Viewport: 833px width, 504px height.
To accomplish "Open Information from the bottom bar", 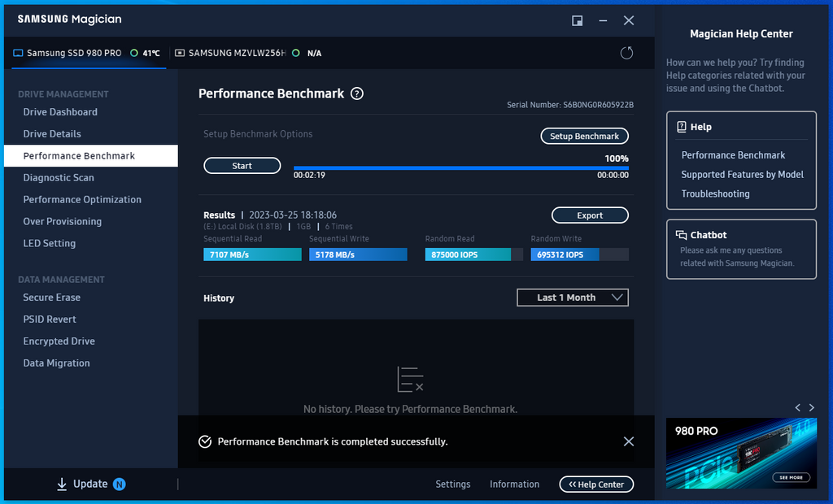I will pyautogui.click(x=514, y=484).
